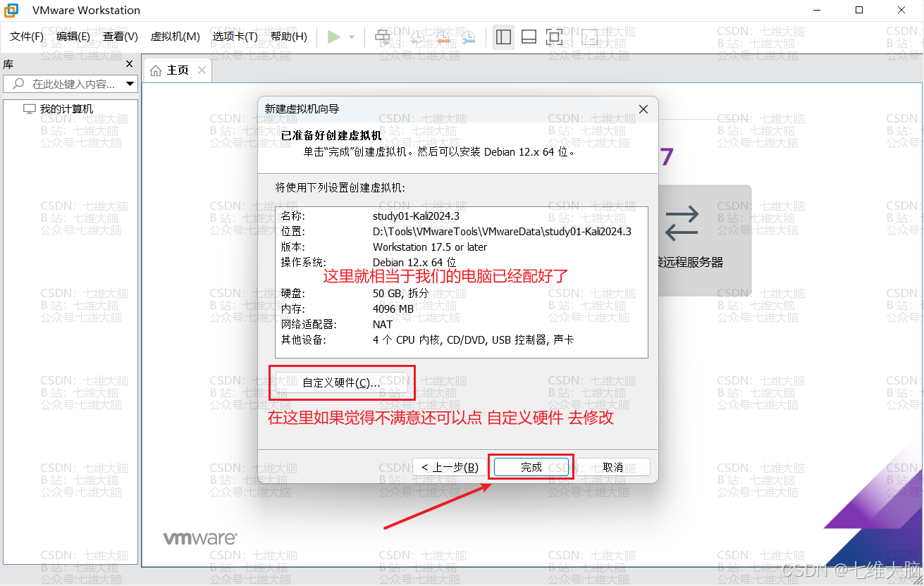Enter full screen mode icon
The image size is (924, 586).
(555, 37)
